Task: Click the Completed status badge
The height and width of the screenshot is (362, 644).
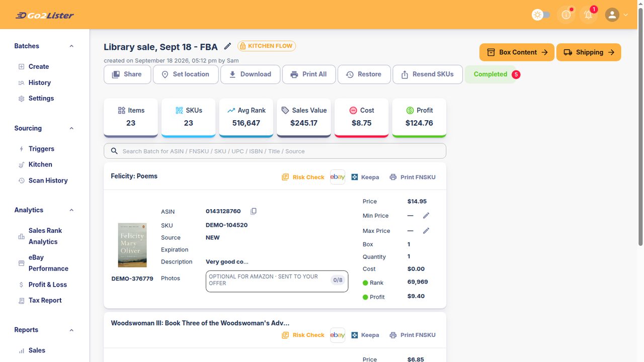Action: 491,74
